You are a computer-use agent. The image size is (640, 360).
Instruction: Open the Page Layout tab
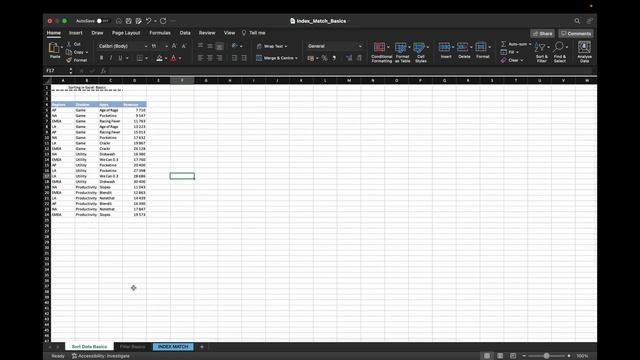[x=126, y=33]
